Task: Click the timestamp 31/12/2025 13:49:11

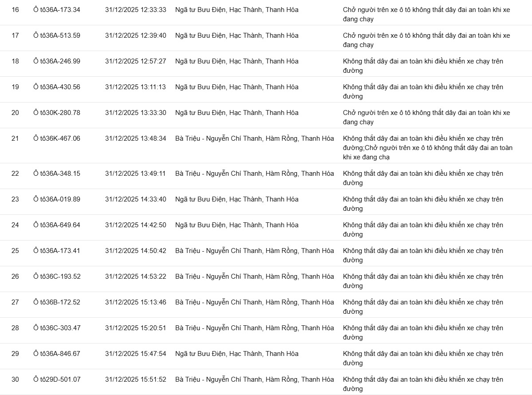Action: (135, 174)
